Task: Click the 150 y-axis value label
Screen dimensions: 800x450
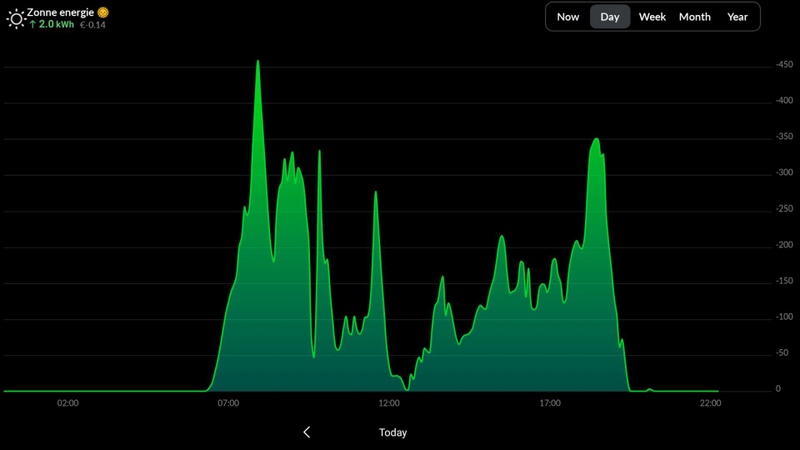Action: tap(785, 281)
